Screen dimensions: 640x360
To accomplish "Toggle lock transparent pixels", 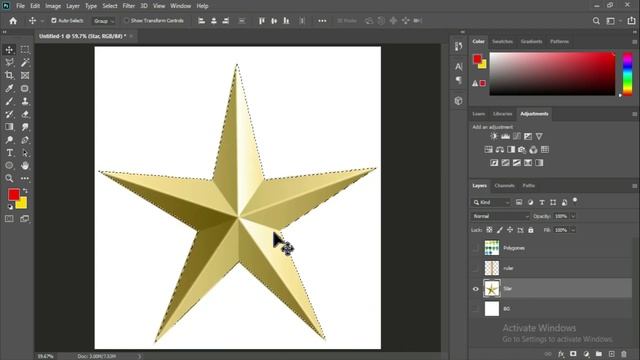I will 489,230.
